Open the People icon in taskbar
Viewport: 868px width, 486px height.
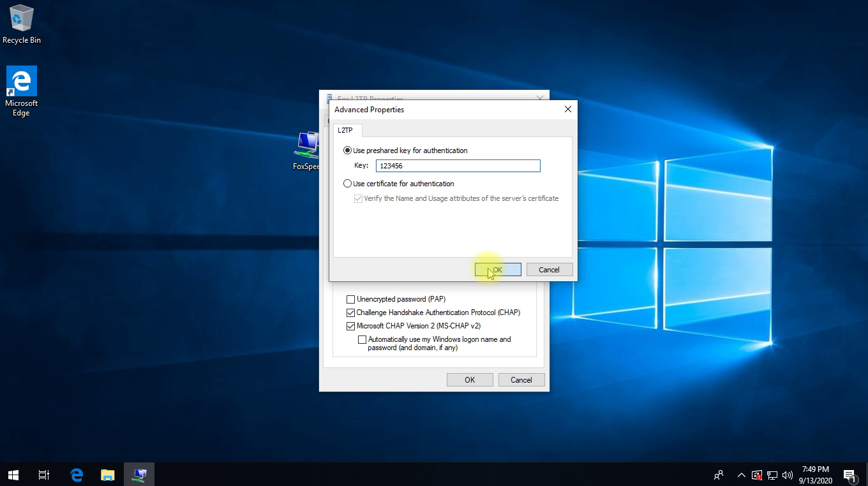click(719, 475)
